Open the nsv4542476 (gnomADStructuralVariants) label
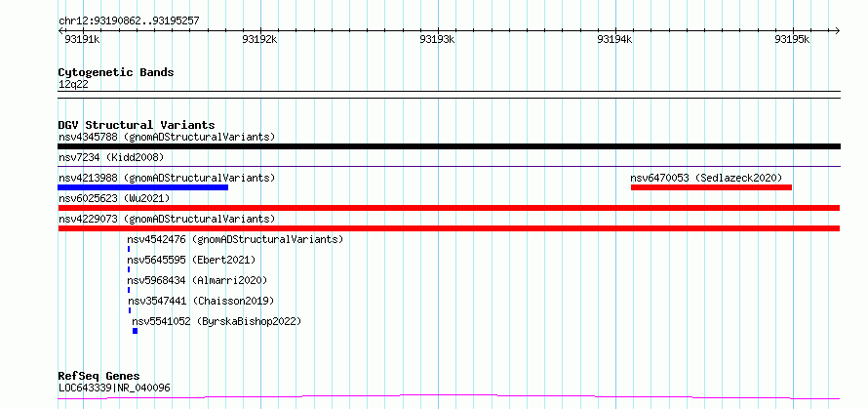Screen dimensions: 868x409 (235, 239)
